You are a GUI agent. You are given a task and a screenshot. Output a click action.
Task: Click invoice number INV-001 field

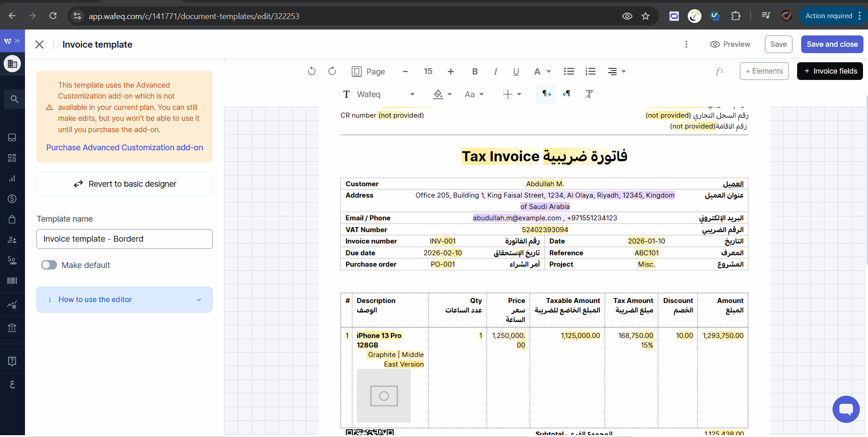pos(443,241)
